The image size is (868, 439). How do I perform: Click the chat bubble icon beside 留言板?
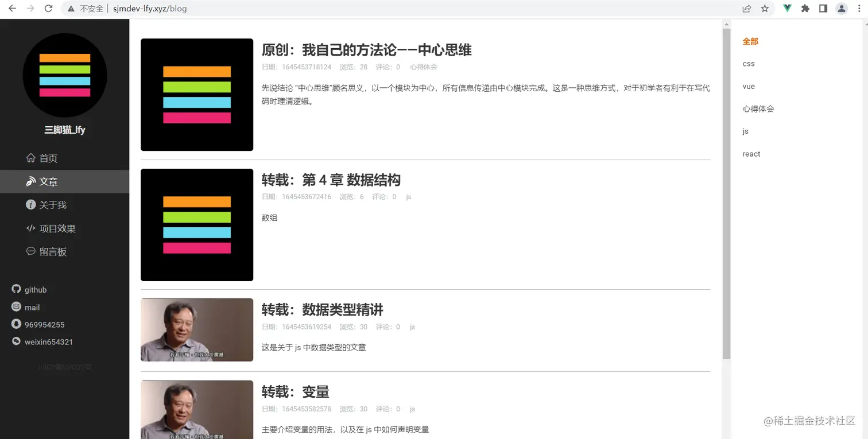pos(31,251)
